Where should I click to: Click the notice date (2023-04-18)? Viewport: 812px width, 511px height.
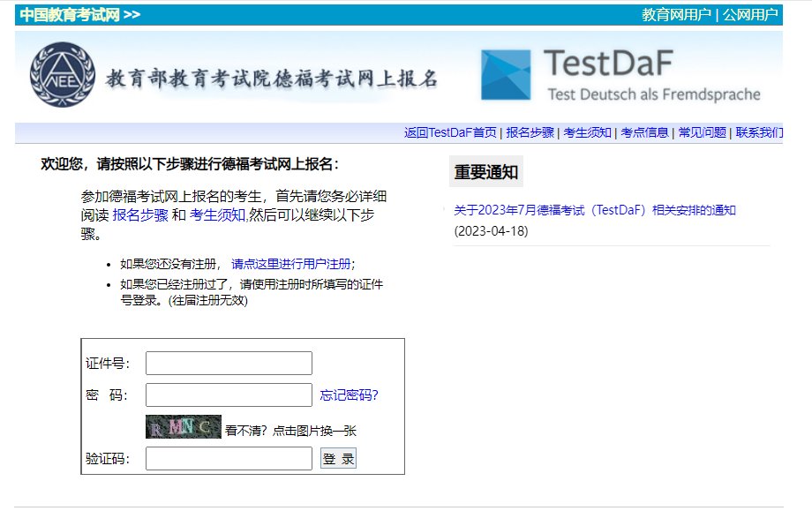491,231
